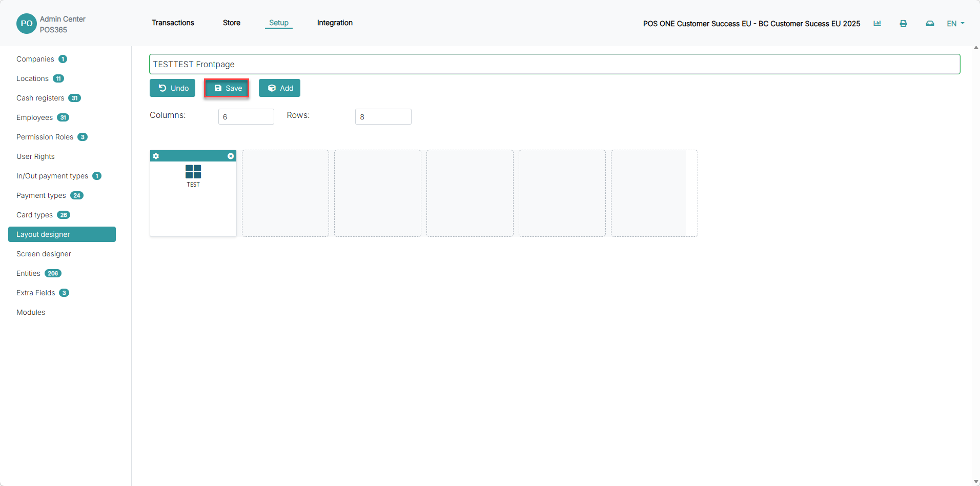The width and height of the screenshot is (980, 486).
Task: Open the Setup menu
Action: pyautogui.click(x=279, y=23)
